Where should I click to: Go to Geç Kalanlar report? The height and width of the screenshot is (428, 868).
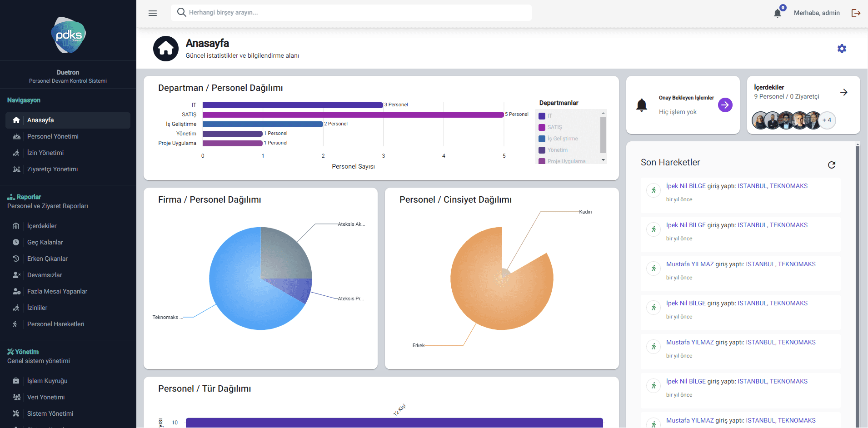(x=45, y=242)
